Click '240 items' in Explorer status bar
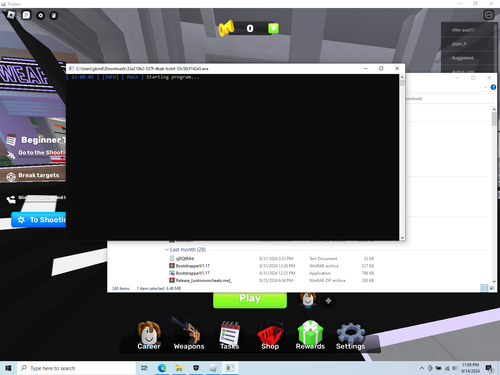 pyautogui.click(x=121, y=288)
